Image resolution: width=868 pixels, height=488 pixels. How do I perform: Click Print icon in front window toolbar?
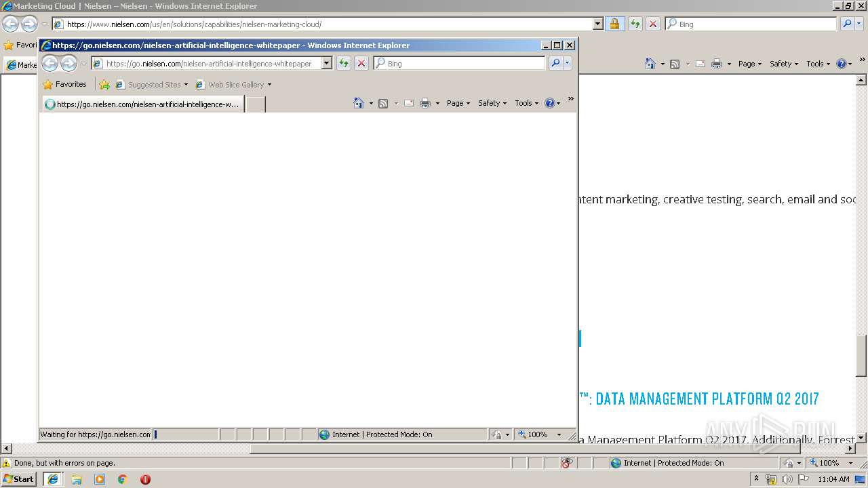(x=425, y=103)
